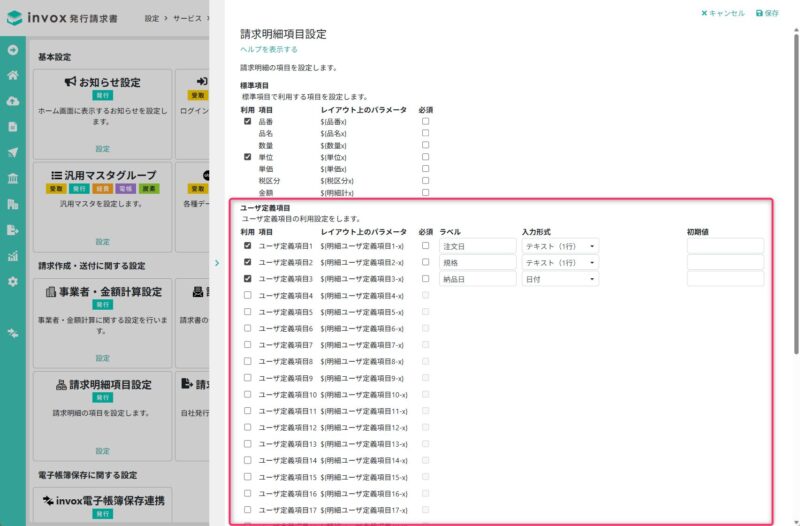Viewport: 800px width, 526px height.
Task: Enable ユーザ定義項目4 usage checkbox
Action: [x=248, y=295]
